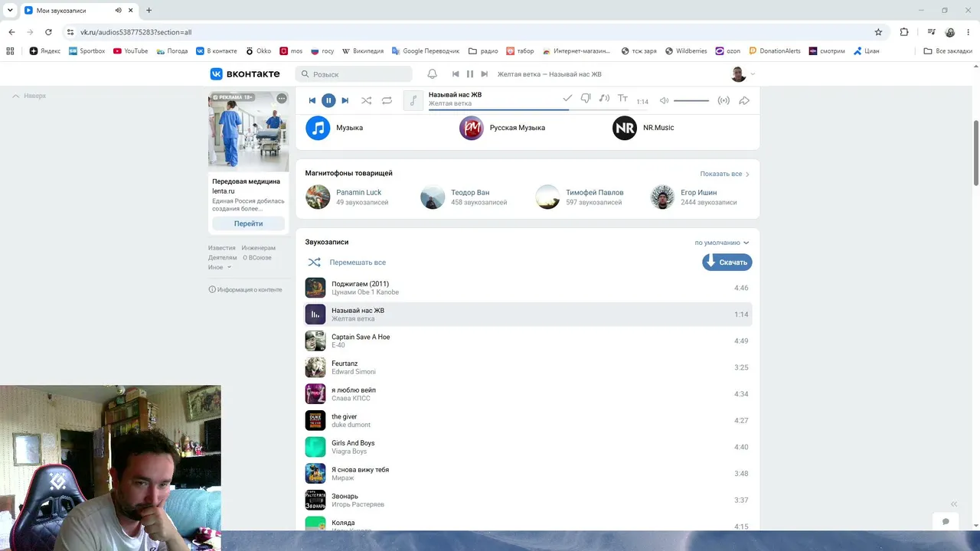Play Girls And Boys track
The image size is (980, 551).
coord(528,447)
